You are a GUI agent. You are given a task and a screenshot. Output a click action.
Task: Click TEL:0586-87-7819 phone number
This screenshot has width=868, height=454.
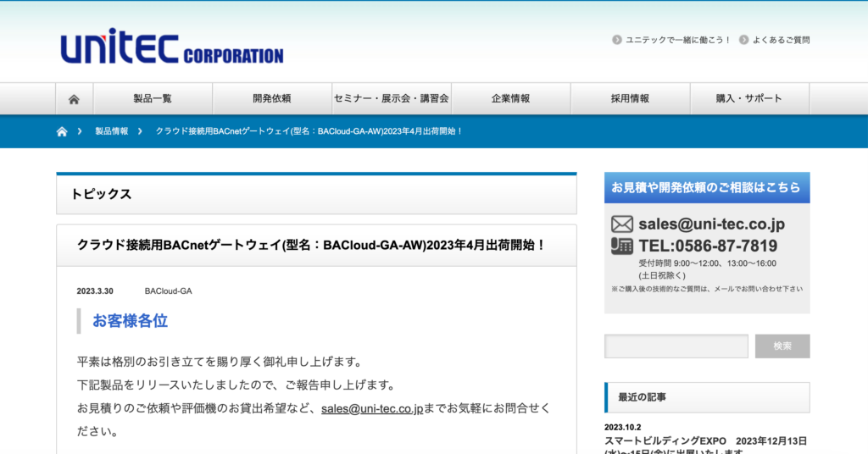pyautogui.click(x=708, y=246)
